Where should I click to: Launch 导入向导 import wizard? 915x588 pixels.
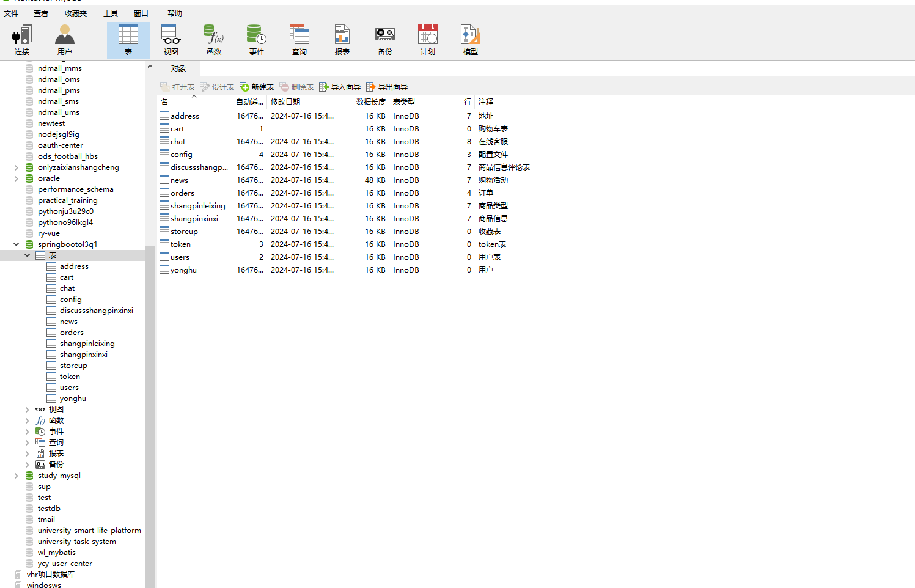coord(340,87)
